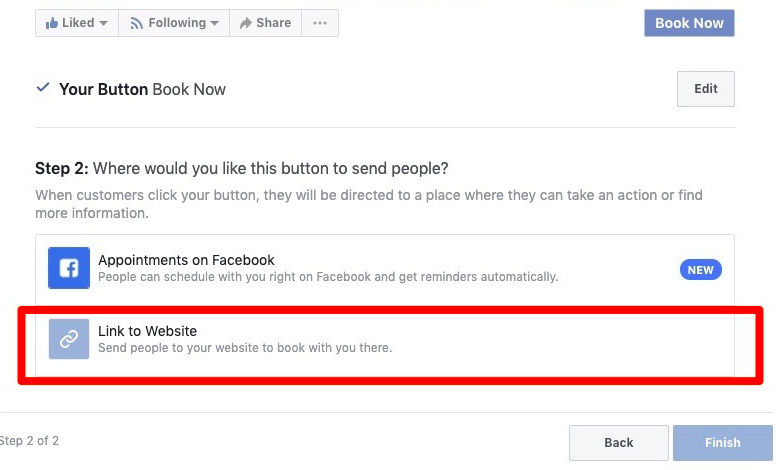Open the three-dots more options menu
Image resolution: width=776 pixels, height=470 pixels.
[x=320, y=23]
